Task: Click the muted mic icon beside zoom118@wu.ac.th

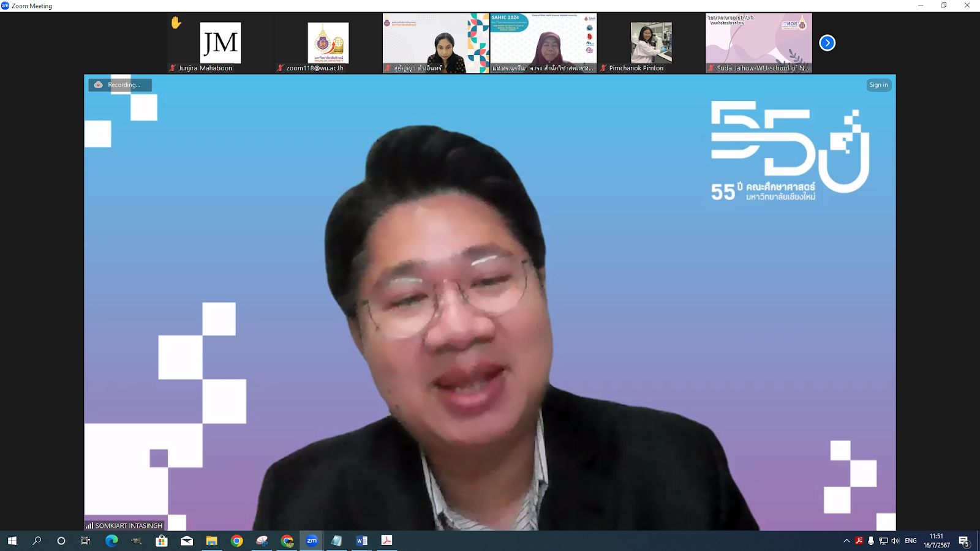Action: click(281, 68)
